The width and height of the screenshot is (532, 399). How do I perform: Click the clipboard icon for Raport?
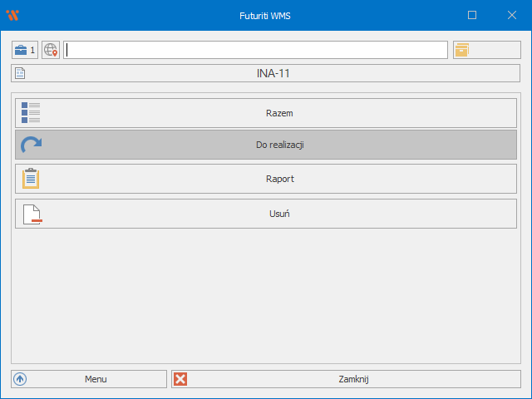click(31, 179)
